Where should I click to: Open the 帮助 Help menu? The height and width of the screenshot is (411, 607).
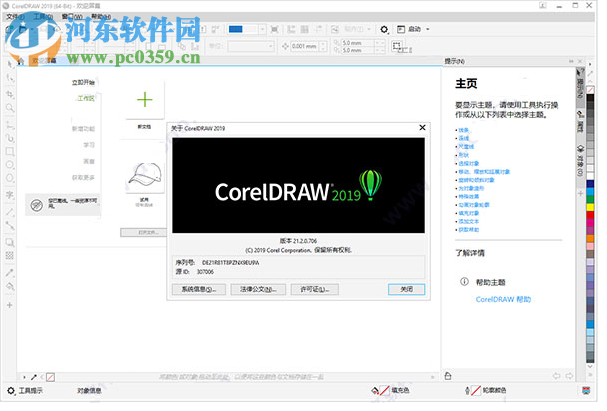click(101, 17)
